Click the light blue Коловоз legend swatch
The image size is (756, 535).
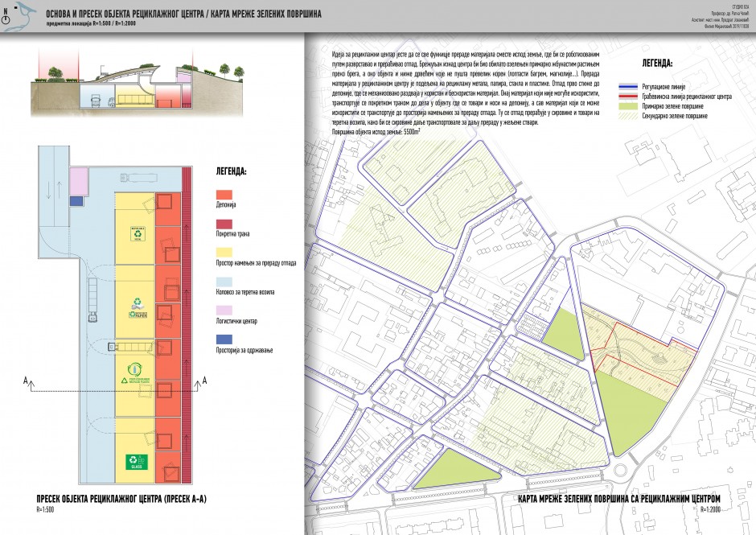click(x=225, y=282)
